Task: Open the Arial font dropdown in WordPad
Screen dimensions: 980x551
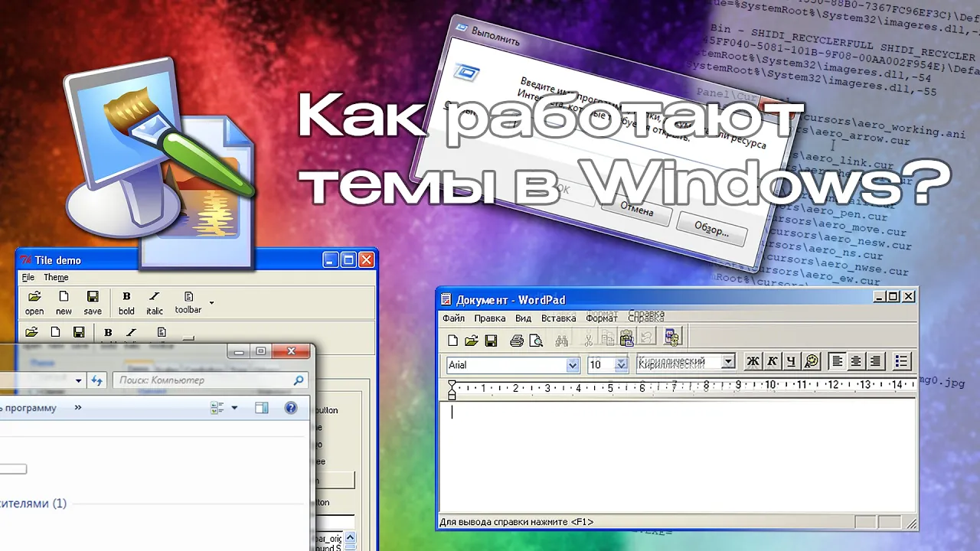Action: pos(573,365)
